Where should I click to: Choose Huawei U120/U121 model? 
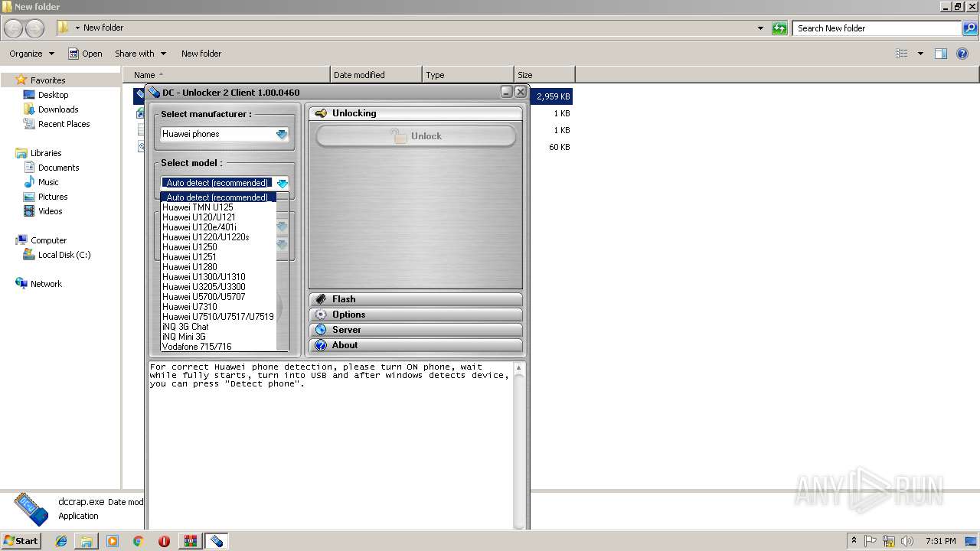(218, 217)
